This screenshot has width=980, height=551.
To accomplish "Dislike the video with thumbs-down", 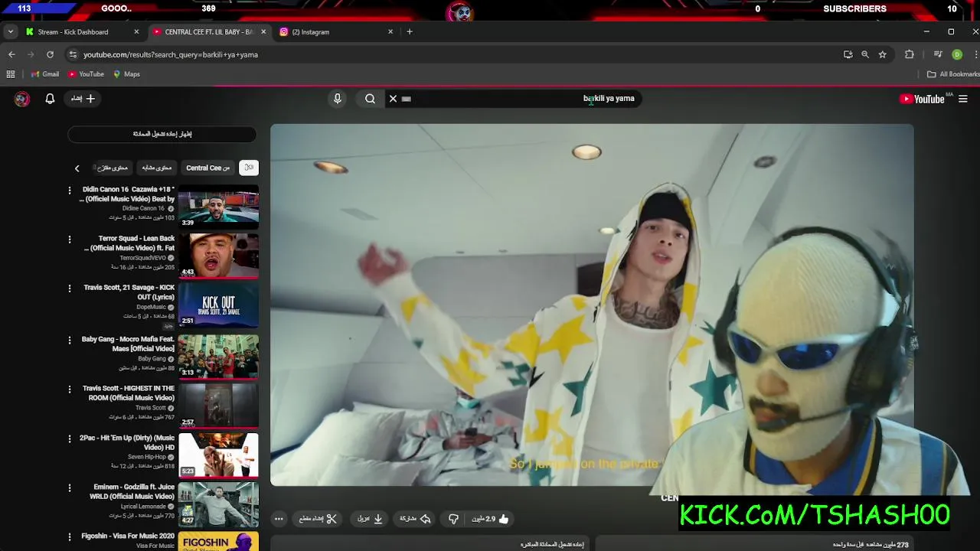I will coord(453,519).
